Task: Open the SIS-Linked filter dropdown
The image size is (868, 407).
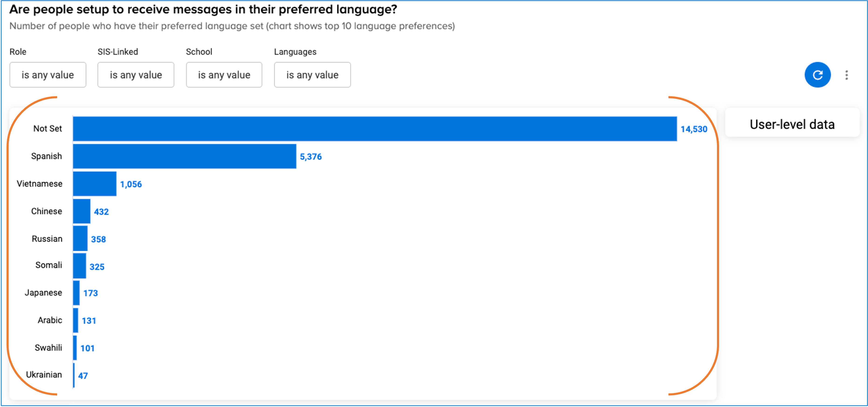Action: tap(136, 75)
